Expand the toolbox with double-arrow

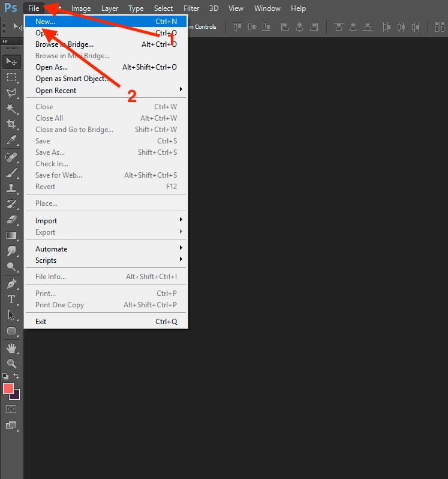[x=5, y=41]
